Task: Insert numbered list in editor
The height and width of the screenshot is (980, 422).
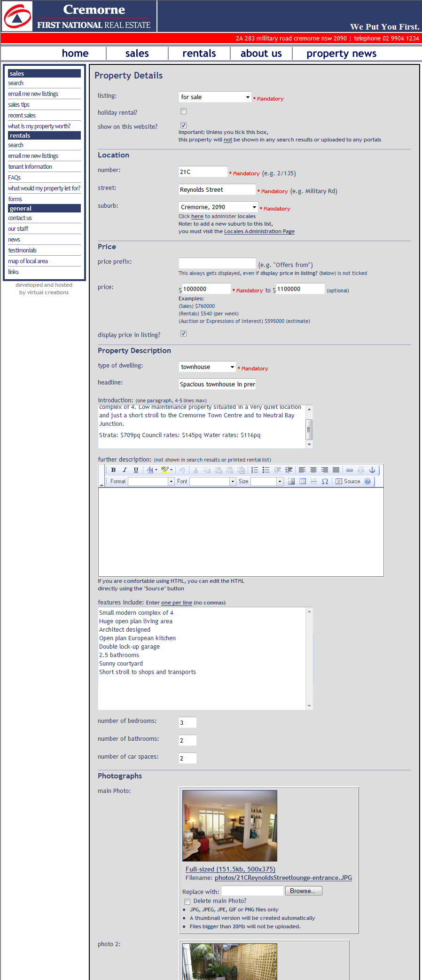Action: (x=255, y=470)
